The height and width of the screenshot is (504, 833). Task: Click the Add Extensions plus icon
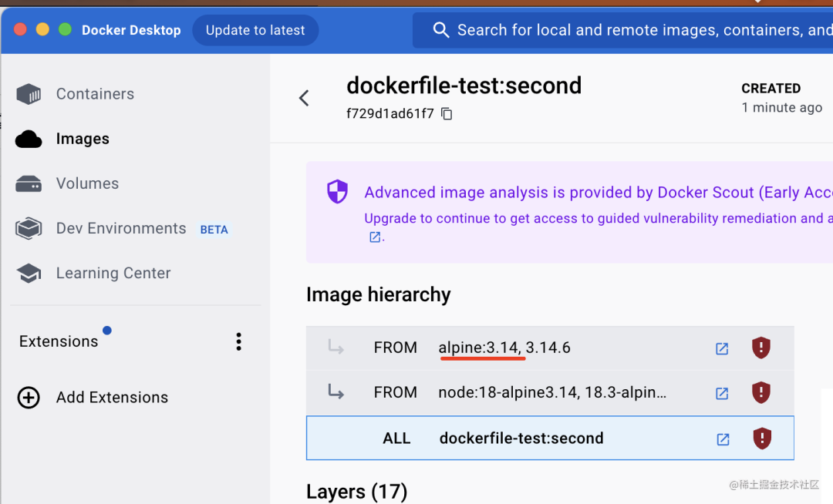[x=29, y=398]
